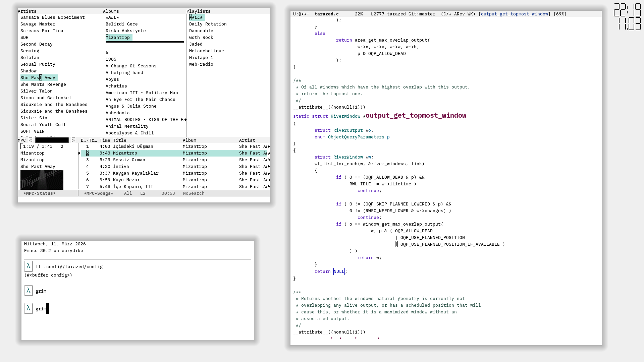Click the black progress bar under Mizantrop album
This screenshot has height=362, width=644.
tap(145, 42)
